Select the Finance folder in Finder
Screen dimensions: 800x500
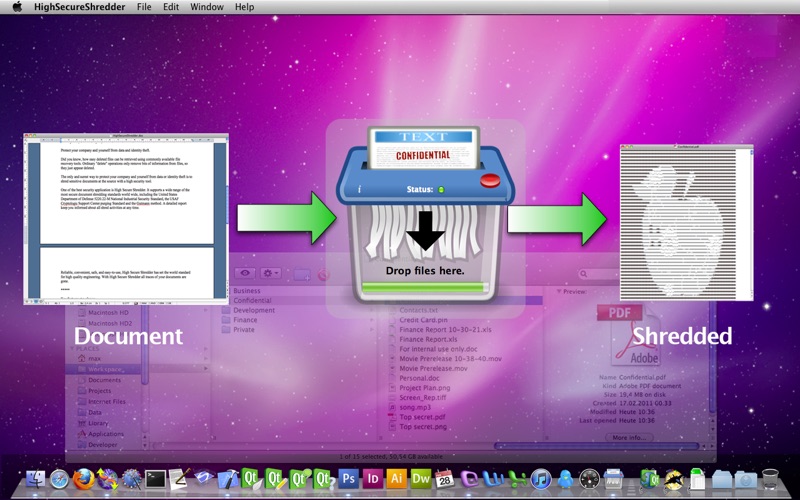pos(245,320)
